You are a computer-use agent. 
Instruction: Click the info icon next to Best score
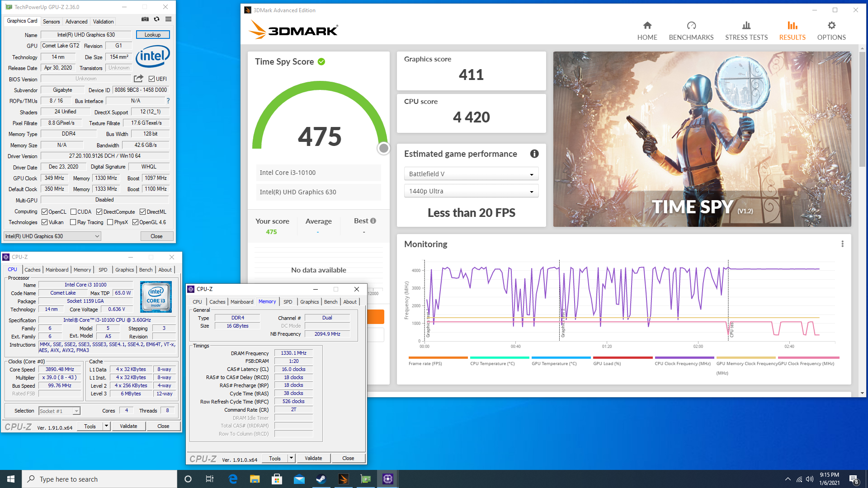(x=373, y=221)
